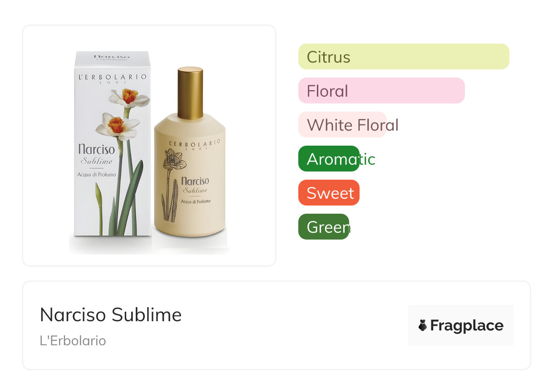Click the perfume bottle in product image

click(x=189, y=181)
